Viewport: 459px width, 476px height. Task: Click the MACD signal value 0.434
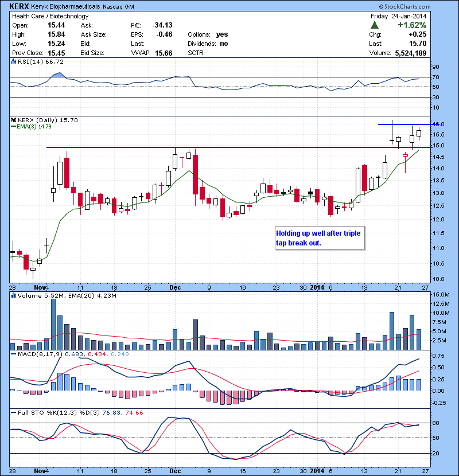(97, 354)
